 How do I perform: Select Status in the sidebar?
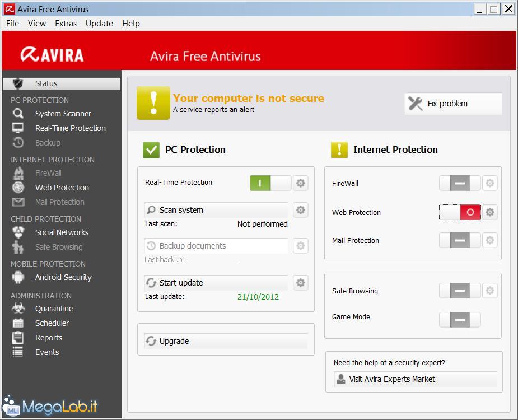point(62,83)
